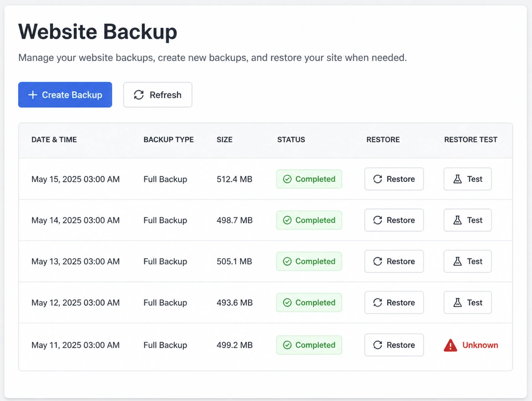The image size is (532, 401).
Task: Click the date May 15, 2025 03:00 AM
Action: [x=76, y=179]
